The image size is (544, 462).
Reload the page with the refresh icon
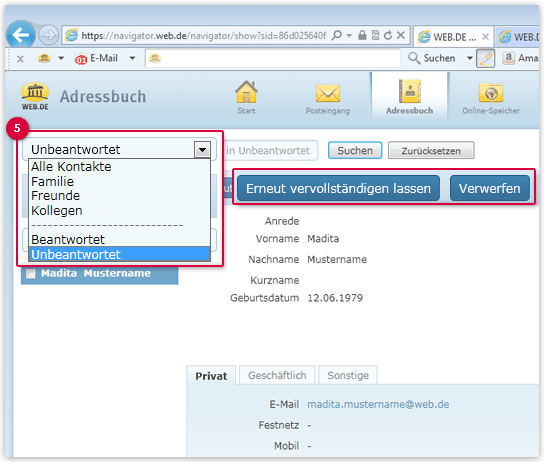point(388,35)
